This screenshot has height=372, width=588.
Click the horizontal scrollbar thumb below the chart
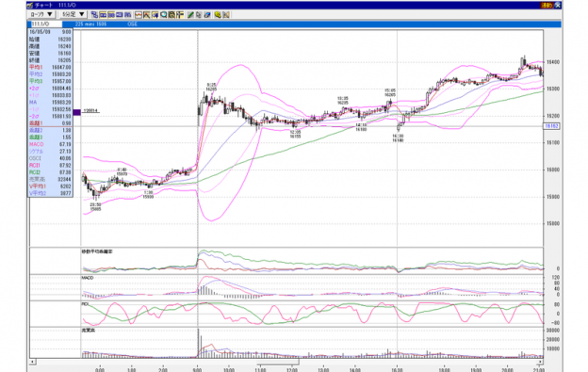click(278, 362)
